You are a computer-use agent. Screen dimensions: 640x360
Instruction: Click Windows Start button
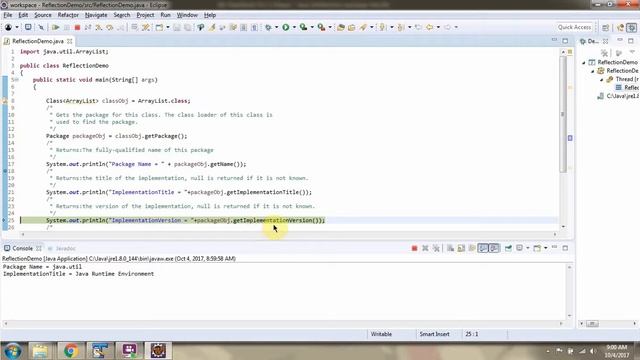pos(12,351)
